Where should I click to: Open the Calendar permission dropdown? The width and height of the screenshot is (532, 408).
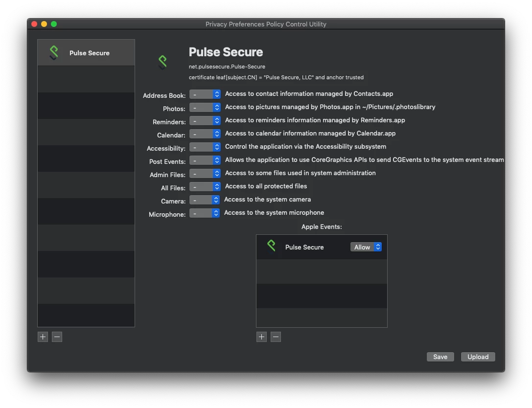205,134
